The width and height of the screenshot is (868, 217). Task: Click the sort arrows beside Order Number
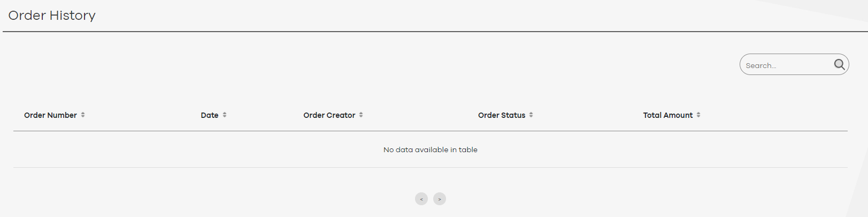click(83, 115)
